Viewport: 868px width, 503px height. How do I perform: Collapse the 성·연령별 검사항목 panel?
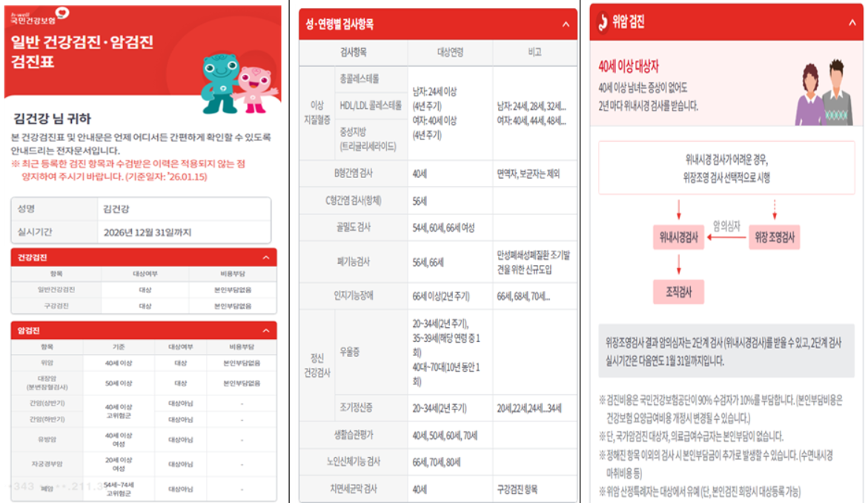pos(566,24)
